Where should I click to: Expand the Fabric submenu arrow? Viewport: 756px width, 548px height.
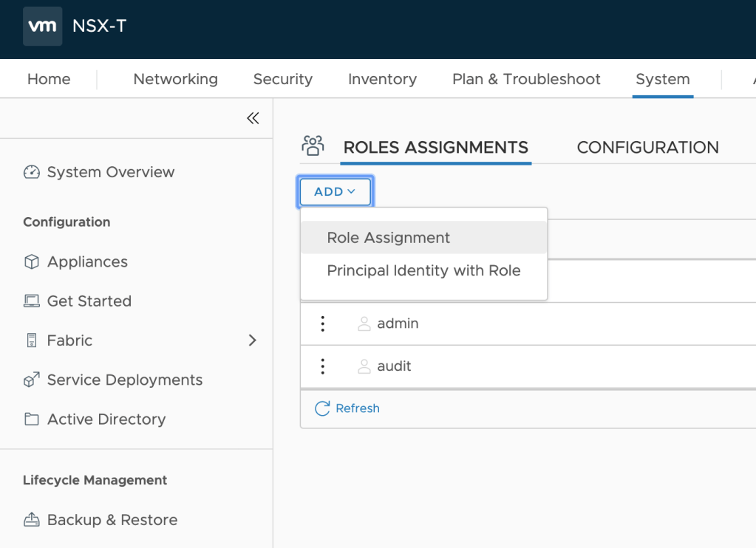point(252,340)
